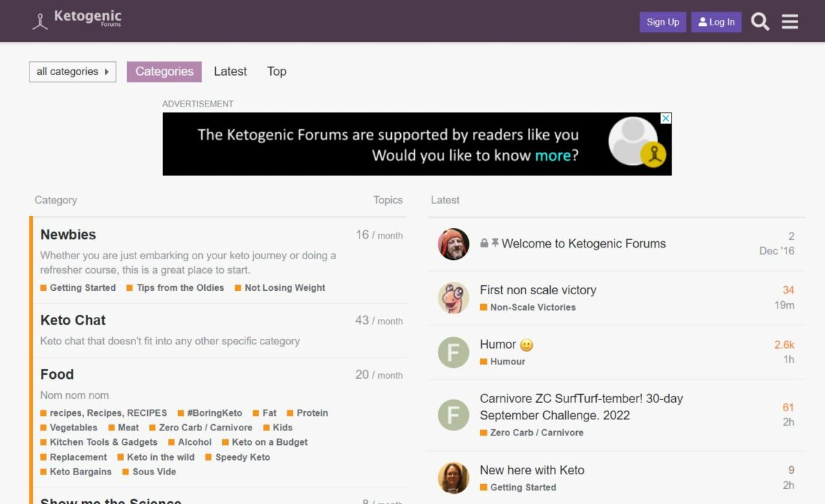Image resolution: width=825 pixels, height=504 pixels.
Task: Close the advertisement with X icon
Action: click(665, 118)
